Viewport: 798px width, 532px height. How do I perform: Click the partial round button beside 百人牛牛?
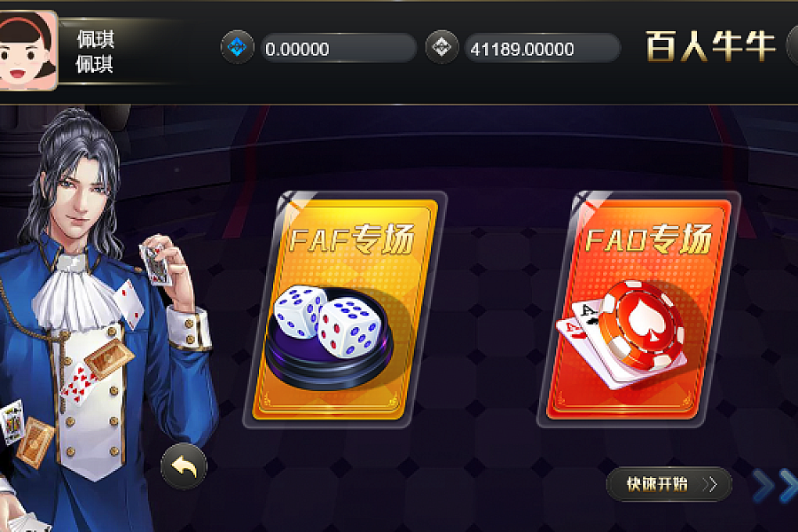[793, 46]
